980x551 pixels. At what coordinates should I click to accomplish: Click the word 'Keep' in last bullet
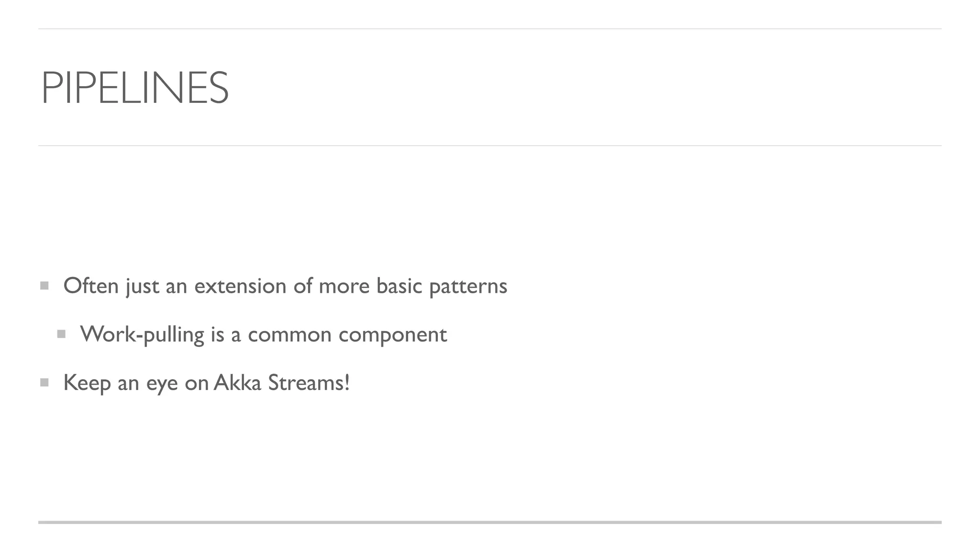pyautogui.click(x=87, y=383)
